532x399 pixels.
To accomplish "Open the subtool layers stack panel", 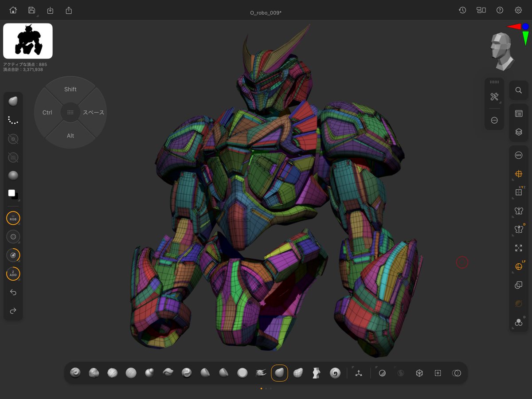I will [518, 132].
